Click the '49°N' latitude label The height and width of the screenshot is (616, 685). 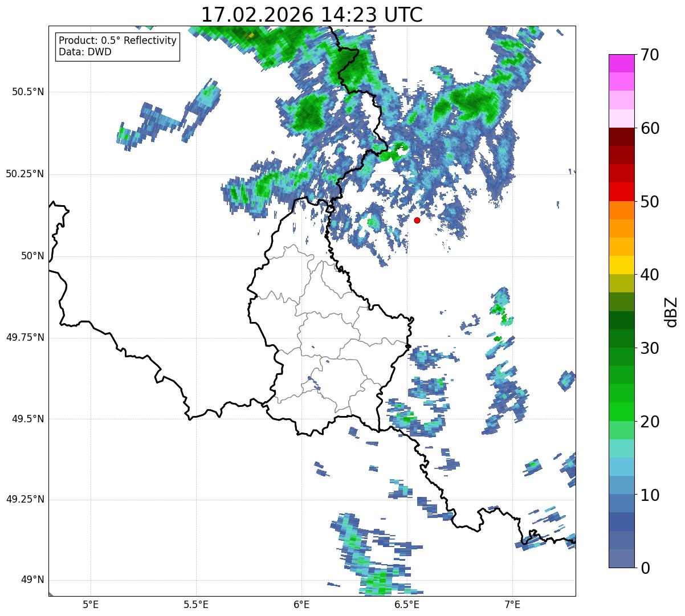pos(32,580)
